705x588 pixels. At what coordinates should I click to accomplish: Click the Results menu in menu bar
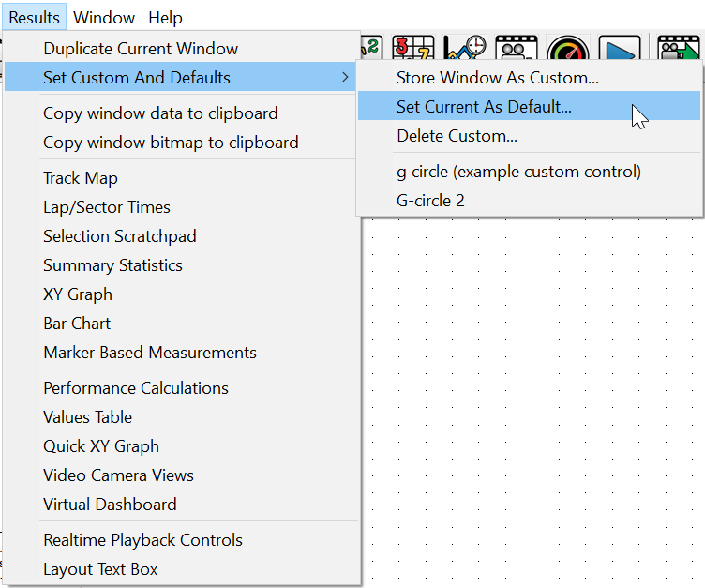[x=35, y=18]
